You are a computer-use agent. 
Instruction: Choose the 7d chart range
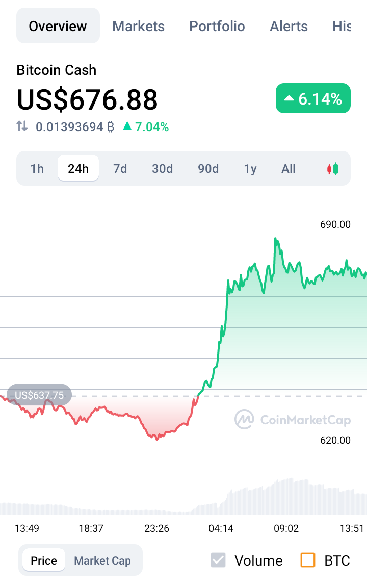120,169
